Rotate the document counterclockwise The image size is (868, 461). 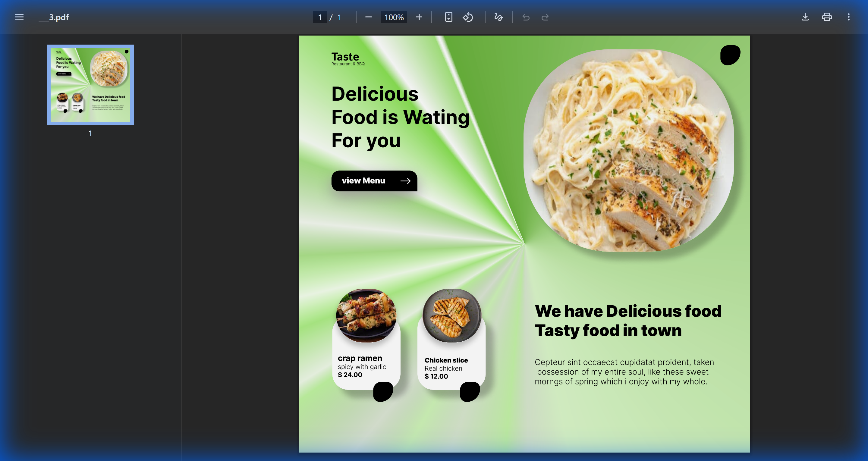coord(468,17)
